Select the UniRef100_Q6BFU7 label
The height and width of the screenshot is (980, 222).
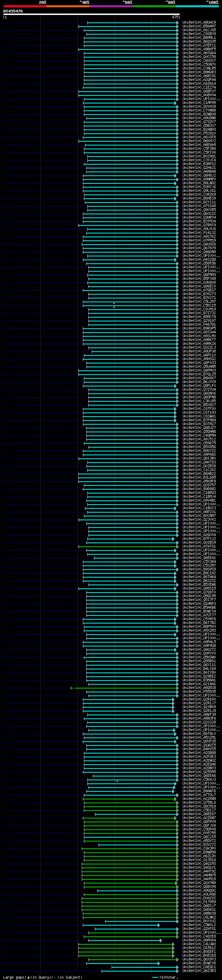[x=199, y=91]
